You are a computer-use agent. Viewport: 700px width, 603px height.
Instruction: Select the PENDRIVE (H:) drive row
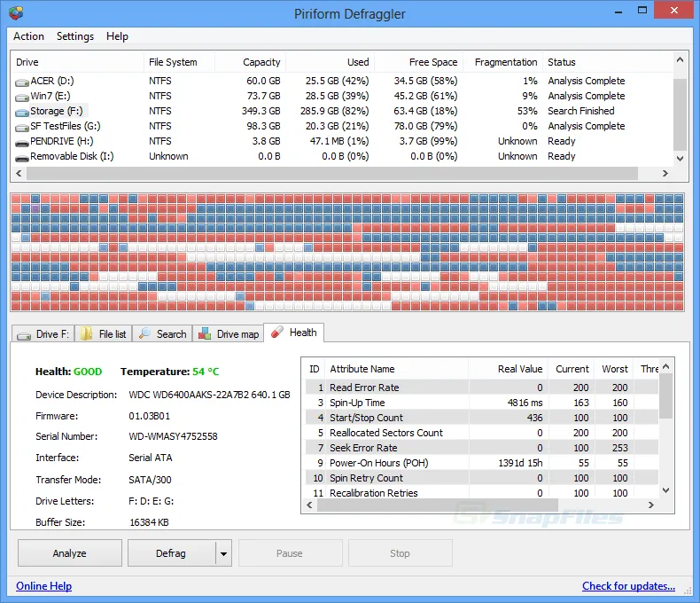coord(342,141)
